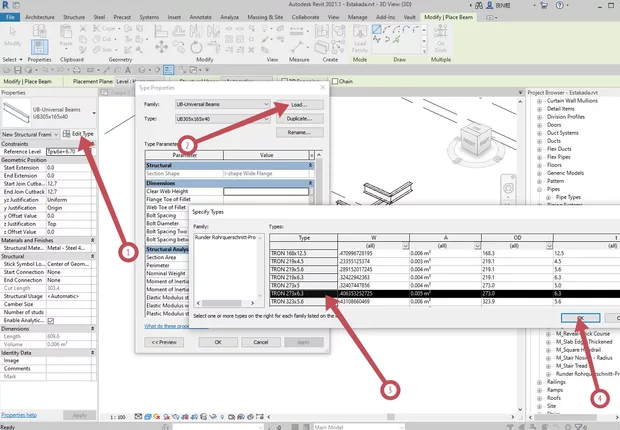
Task: Open the Family dropdown in Type Properties
Action: click(x=267, y=104)
